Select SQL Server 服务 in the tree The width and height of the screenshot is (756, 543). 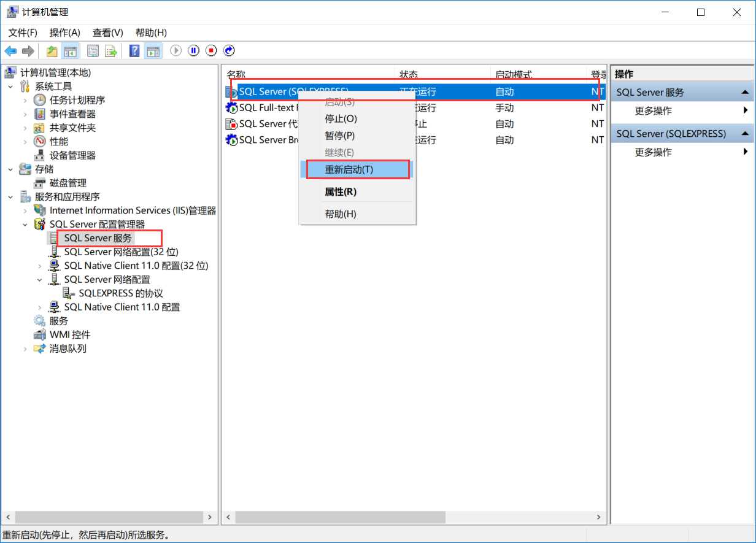coord(98,238)
